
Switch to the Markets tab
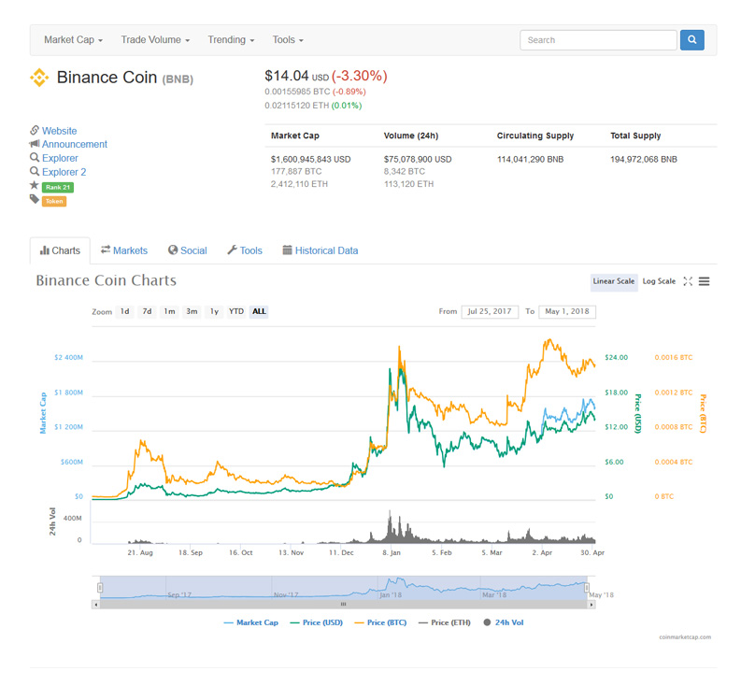coord(124,250)
